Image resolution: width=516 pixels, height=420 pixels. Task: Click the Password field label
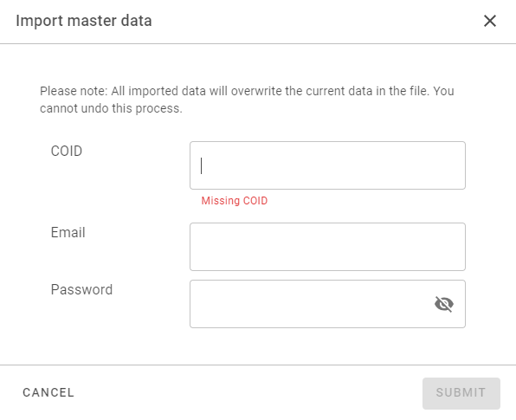click(81, 289)
